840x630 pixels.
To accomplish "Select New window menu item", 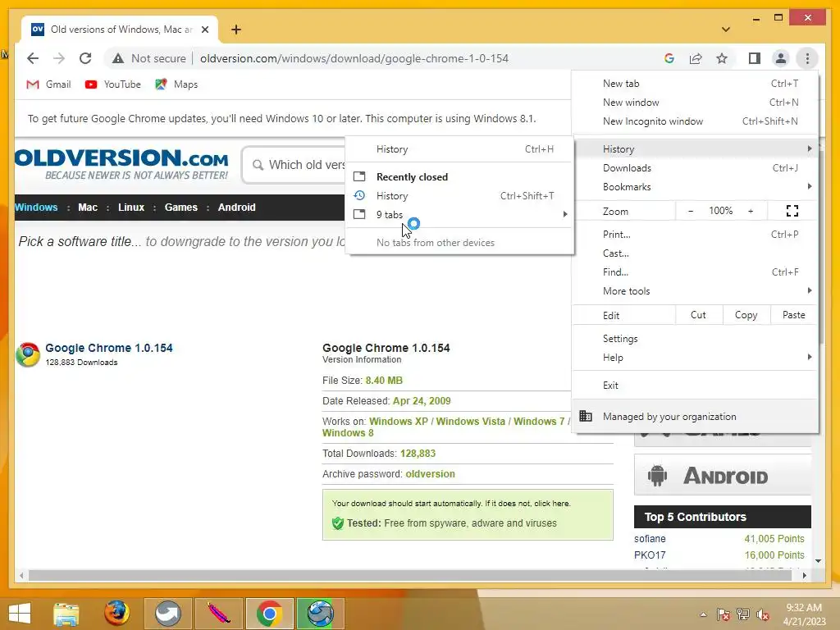I will pos(695,103).
